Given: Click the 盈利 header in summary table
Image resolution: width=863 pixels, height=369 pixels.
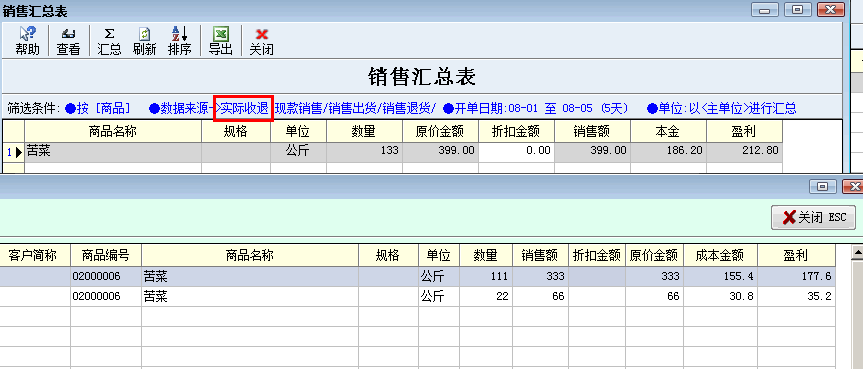Looking at the screenshot, I should tap(744, 132).
